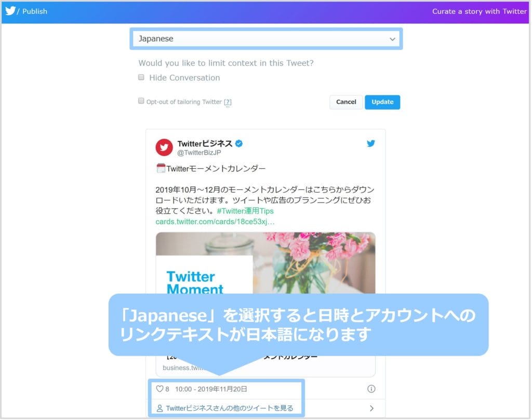
Task: Open Twitterビジネスさんの他のツイートを見る link
Action: (x=229, y=408)
